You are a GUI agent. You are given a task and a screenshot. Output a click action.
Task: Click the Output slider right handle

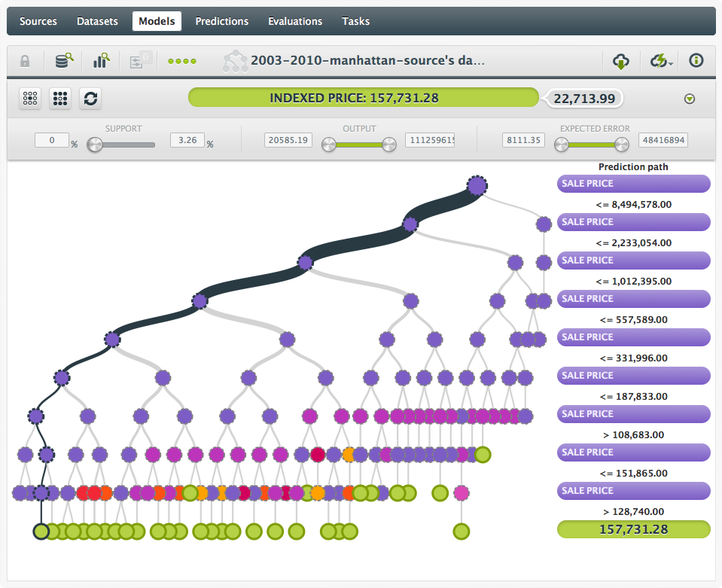388,145
